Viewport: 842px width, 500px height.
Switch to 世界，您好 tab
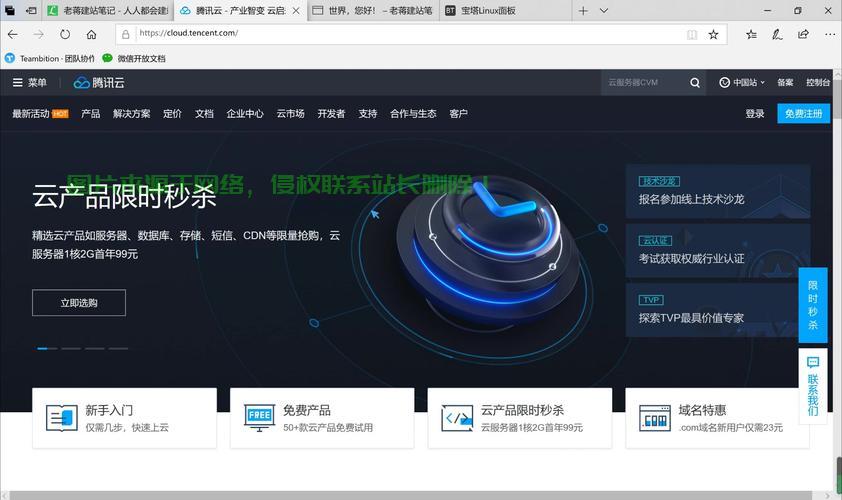pos(373,10)
